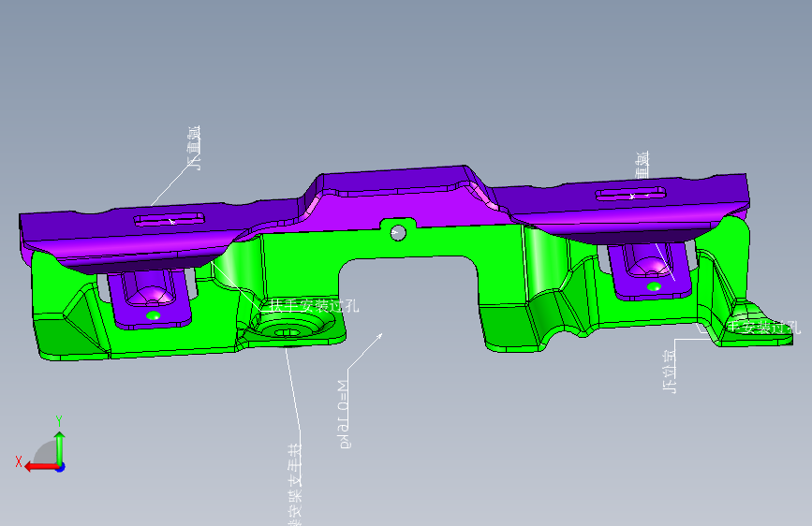Select the '扶手安装过孔' annotation label
Viewport: 812px width, 526px height.
click(x=314, y=306)
